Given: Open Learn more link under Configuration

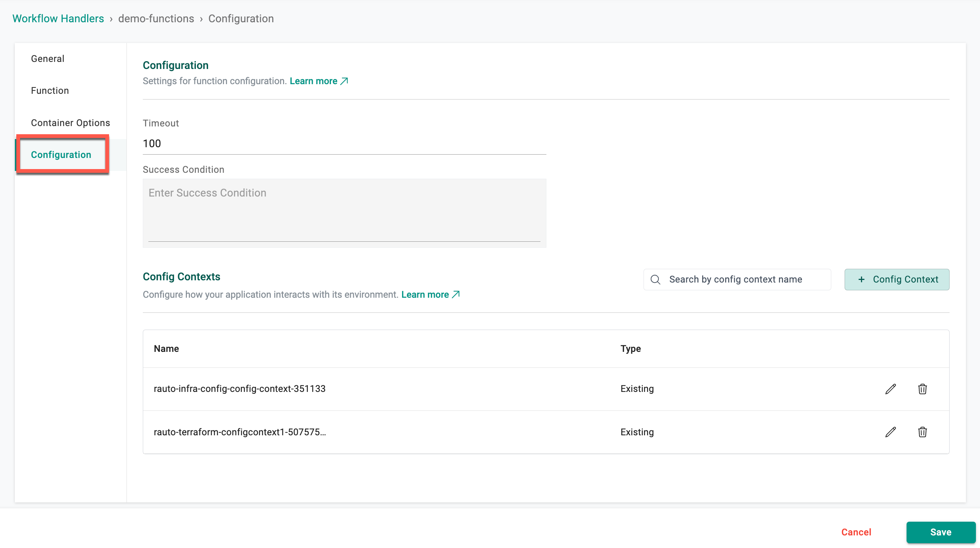Looking at the screenshot, I should (319, 81).
